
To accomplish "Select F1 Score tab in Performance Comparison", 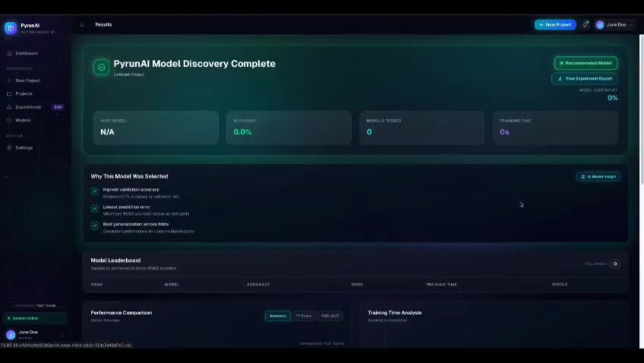I will click(303, 316).
